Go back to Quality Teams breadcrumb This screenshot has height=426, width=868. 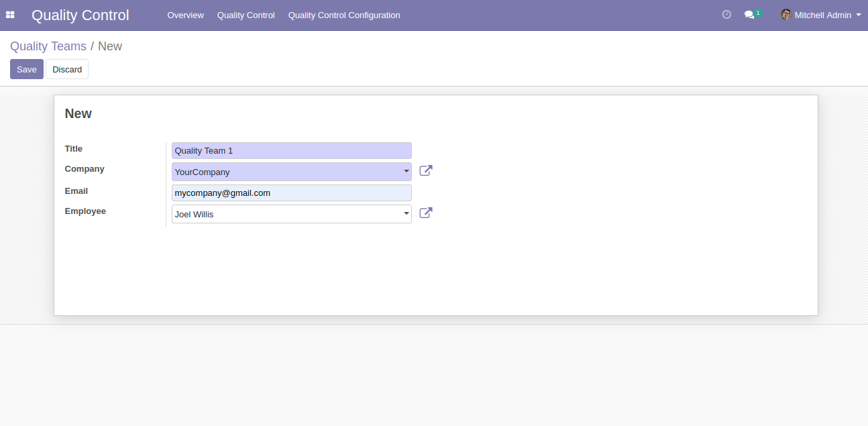pos(48,46)
